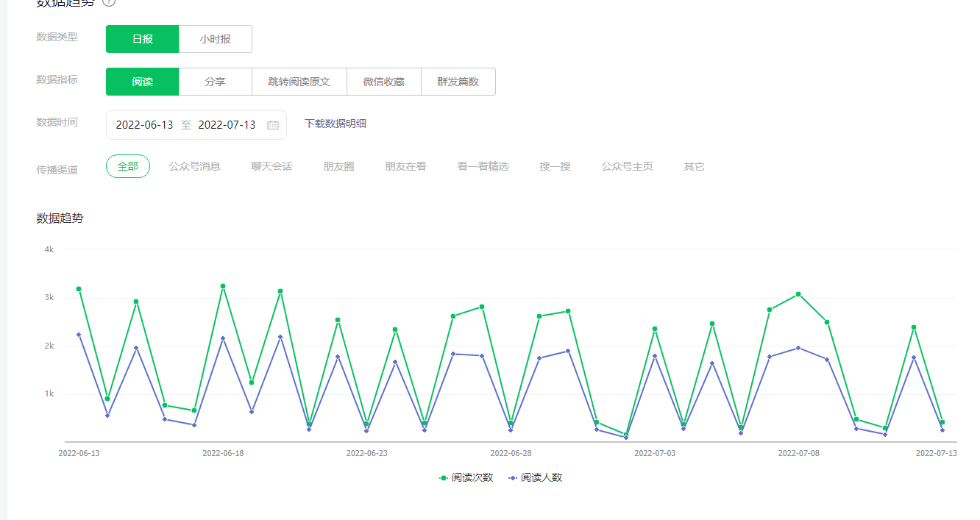
Task: Open the calendar icon in the date field
Action: tap(273, 125)
